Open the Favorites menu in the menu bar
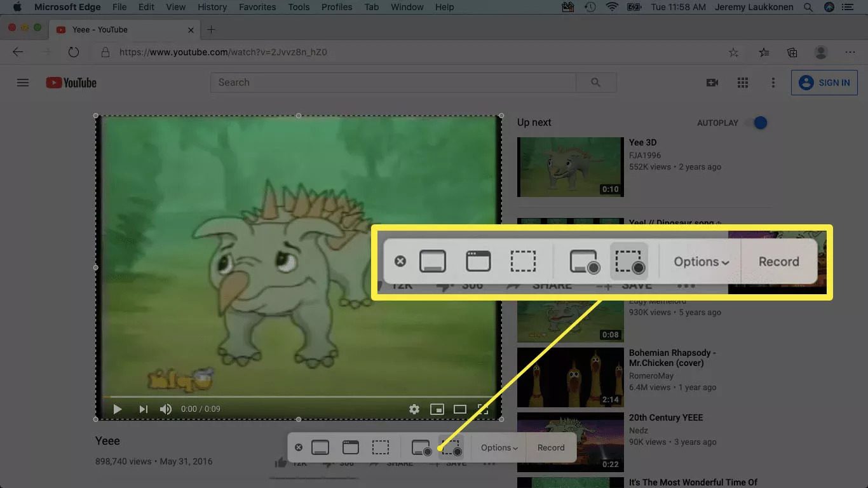The height and width of the screenshot is (488, 868). tap(257, 7)
